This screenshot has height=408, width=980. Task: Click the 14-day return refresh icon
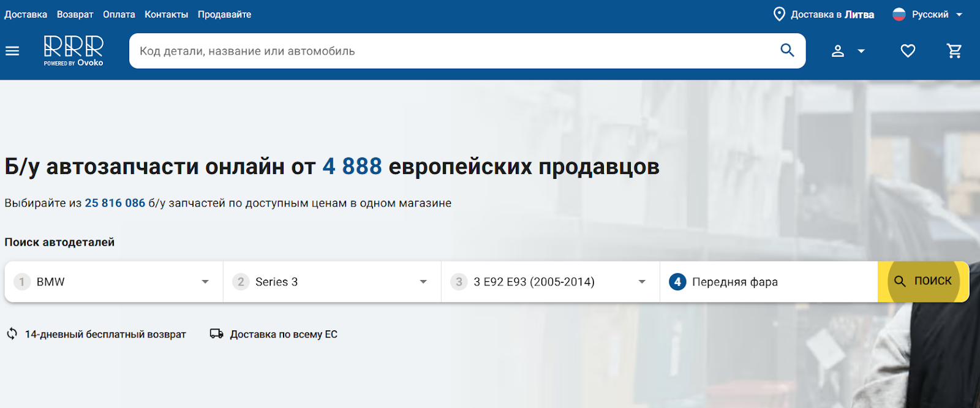click(x=12, y=334)
